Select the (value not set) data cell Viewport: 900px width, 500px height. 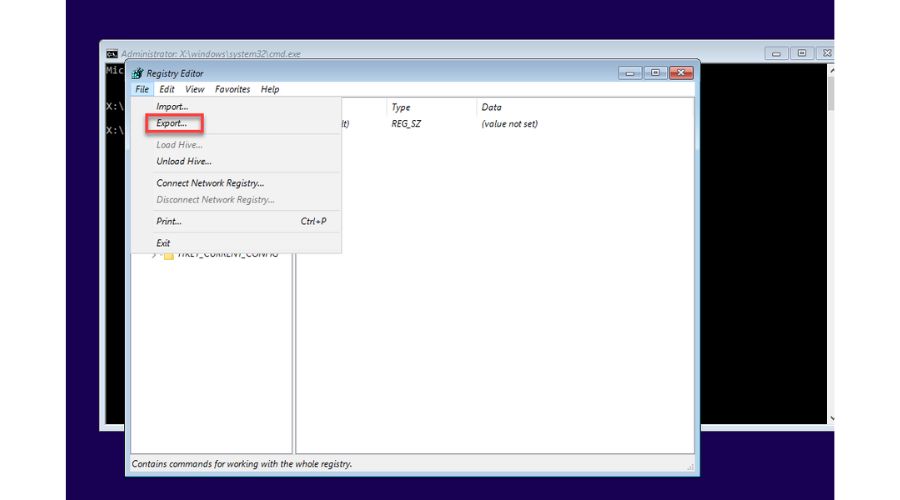510,124
